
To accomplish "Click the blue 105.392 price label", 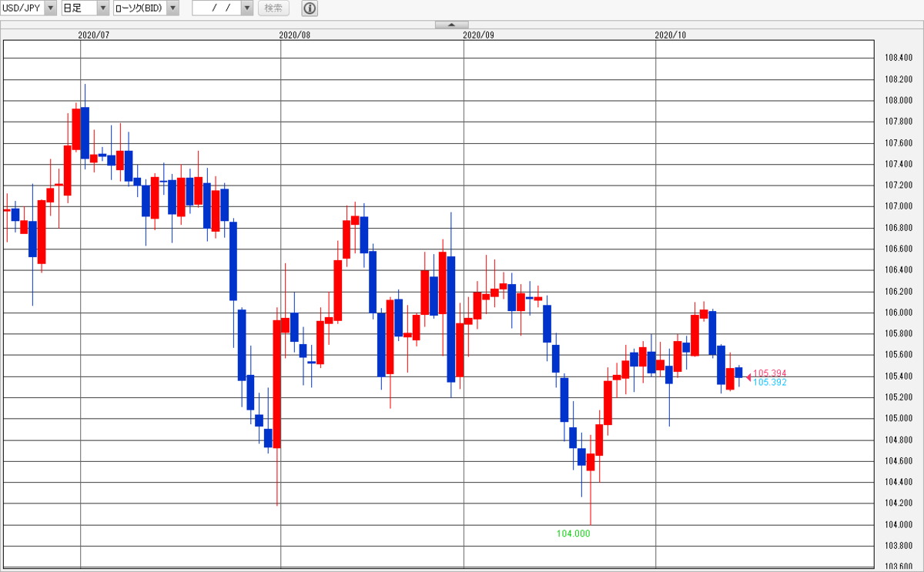I will (x=770, y=382).
